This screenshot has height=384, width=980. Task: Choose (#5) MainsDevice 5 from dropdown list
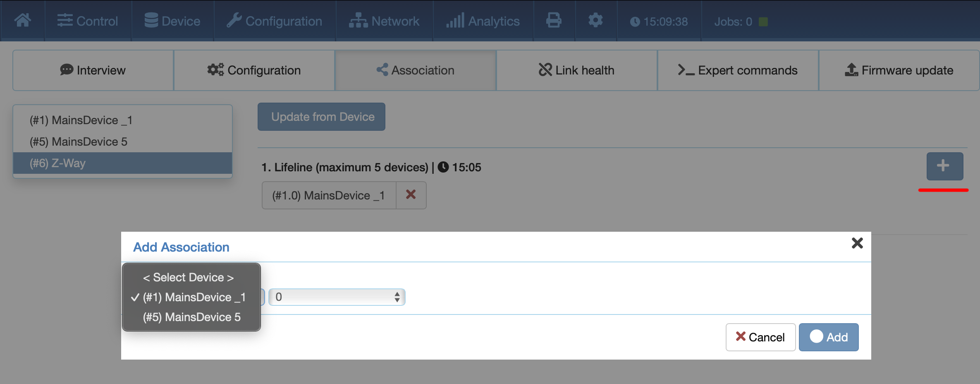(x=191, y=317)
